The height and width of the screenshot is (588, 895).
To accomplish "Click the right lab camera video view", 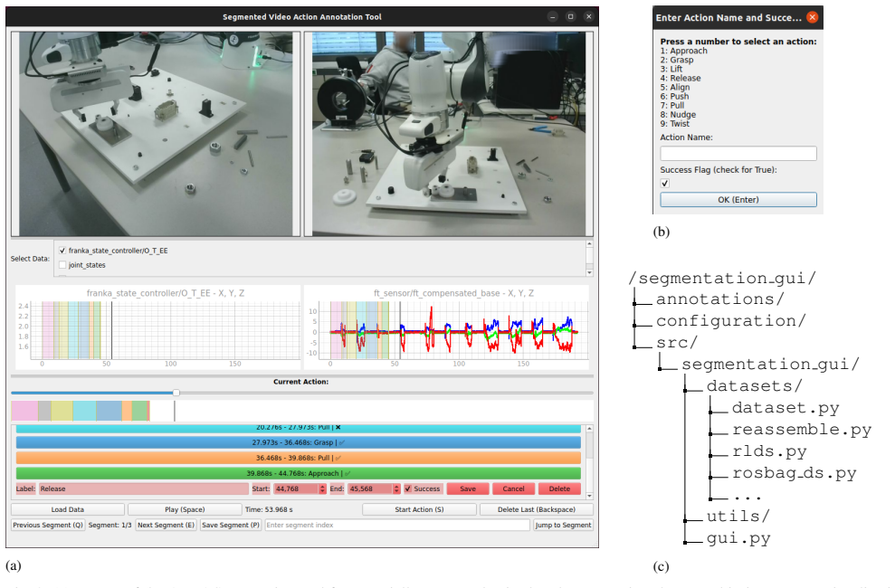I will 449,134.
